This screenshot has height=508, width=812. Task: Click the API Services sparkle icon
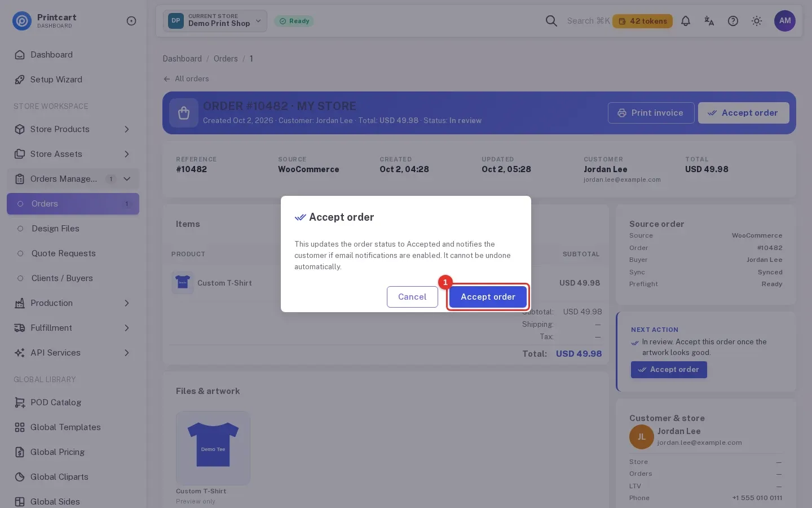(x=20, y=353)
